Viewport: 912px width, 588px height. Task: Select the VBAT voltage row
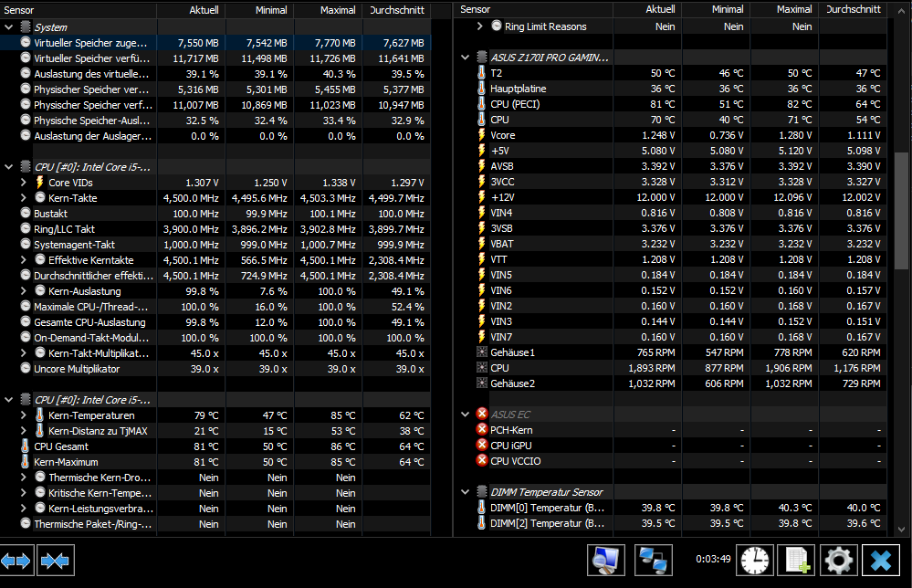[x=671, y=244]
